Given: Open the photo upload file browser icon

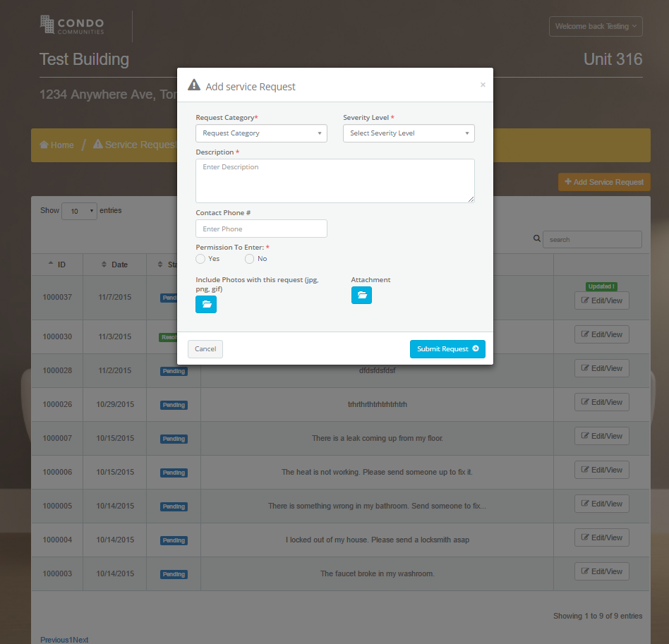Looking at the screenshot, I should tap(206, 304).
